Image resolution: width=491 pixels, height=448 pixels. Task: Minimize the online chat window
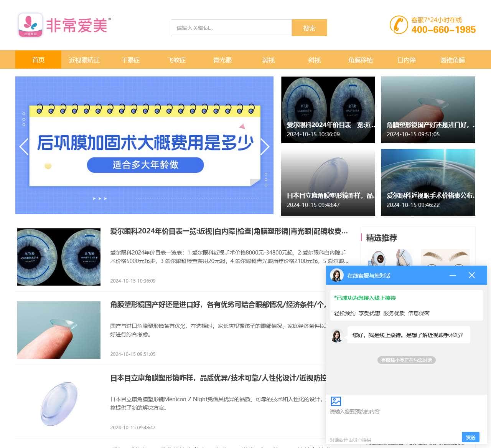(x=453, y=275)
